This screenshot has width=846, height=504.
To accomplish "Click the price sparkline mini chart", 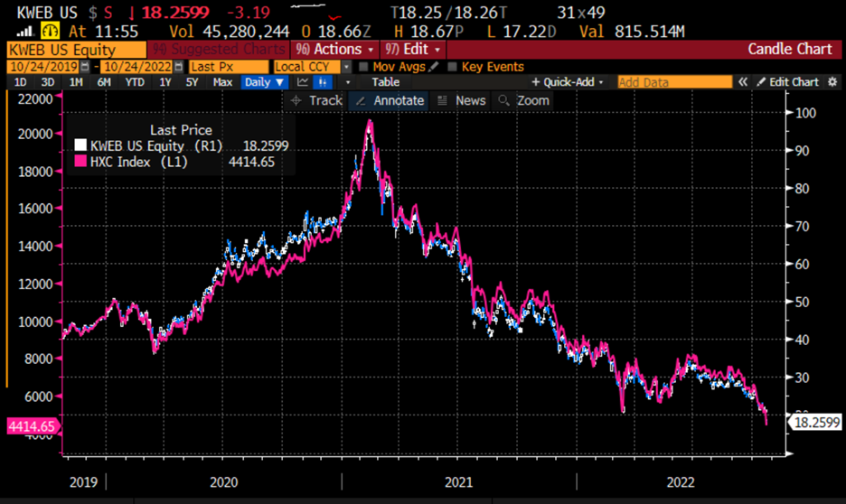I will [x=315, y=12].
